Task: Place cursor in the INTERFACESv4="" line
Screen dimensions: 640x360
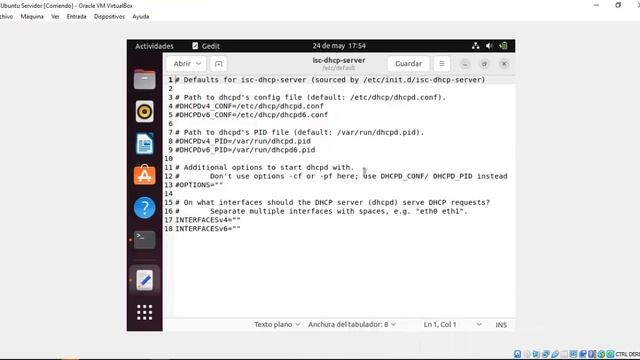Action: [208, 220]
